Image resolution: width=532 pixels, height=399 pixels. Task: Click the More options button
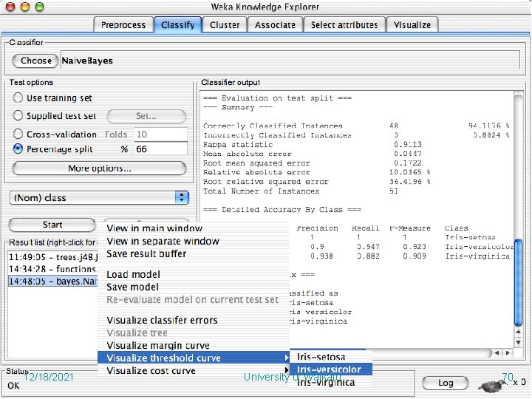point(99,168)
